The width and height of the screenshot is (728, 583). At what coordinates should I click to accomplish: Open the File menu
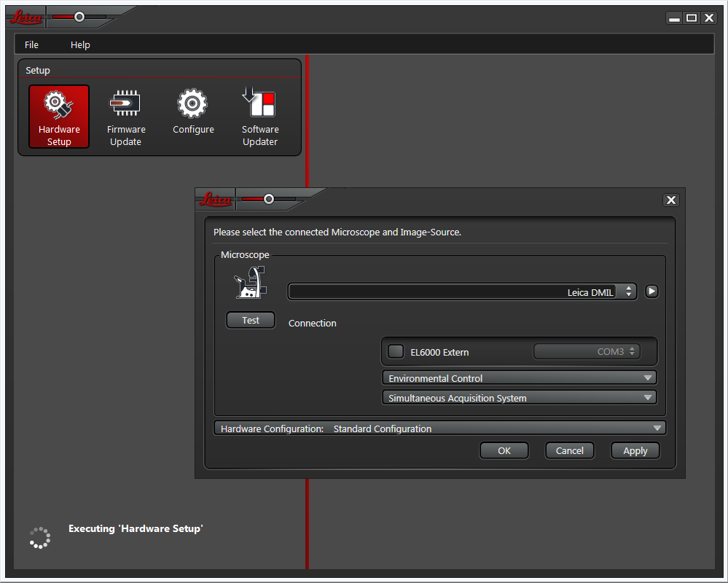(31, 45)
